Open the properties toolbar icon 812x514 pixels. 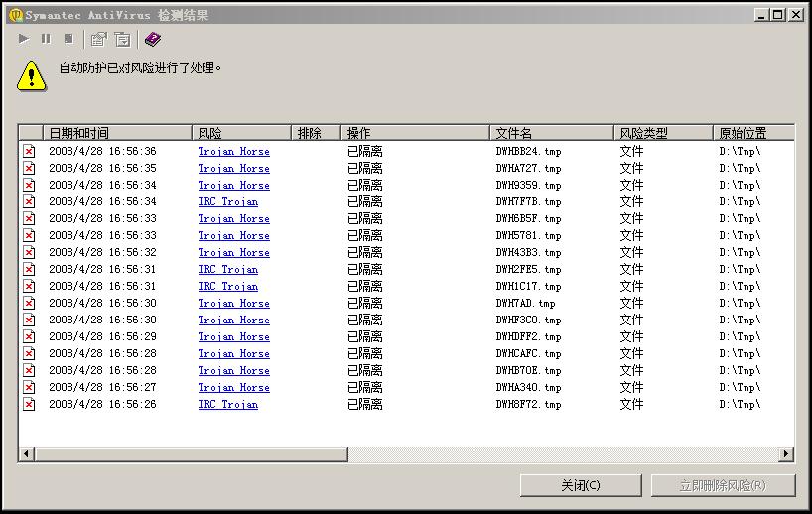98,40
